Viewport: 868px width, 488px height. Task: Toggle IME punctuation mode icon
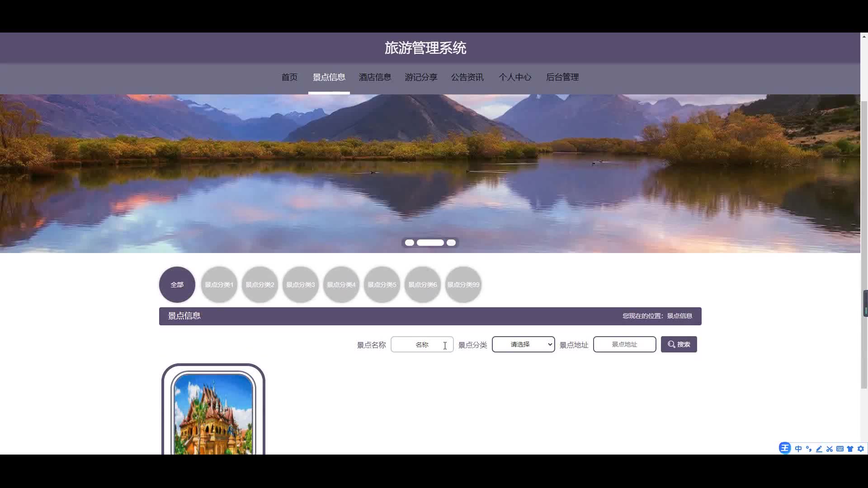coord(809,449)
